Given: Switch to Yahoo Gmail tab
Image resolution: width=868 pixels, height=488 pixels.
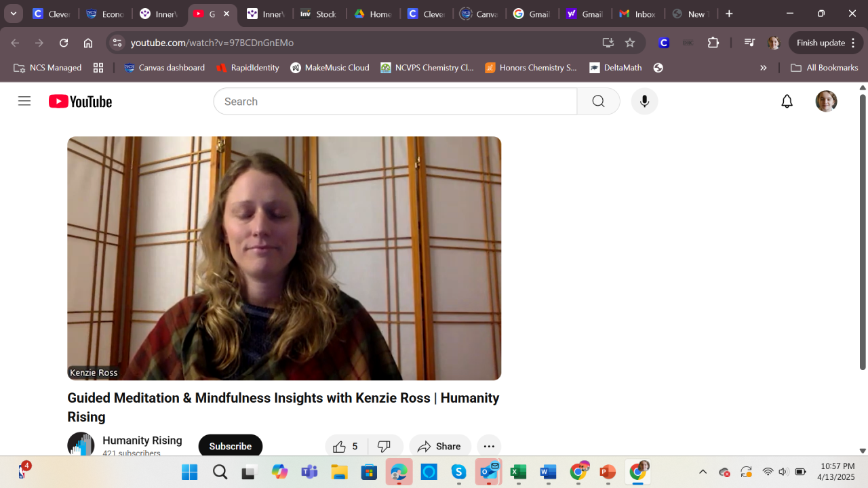Looking at the screenshot, I should (x=585, y=14).
